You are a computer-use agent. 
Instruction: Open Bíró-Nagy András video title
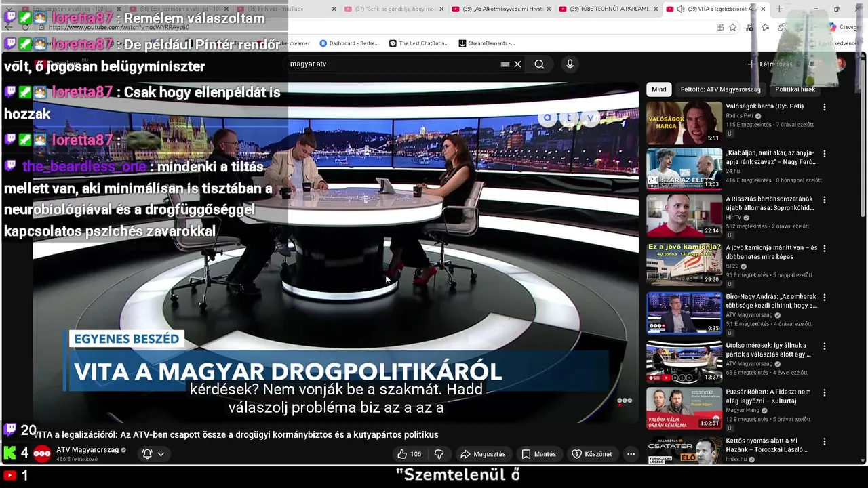click(x=771, y=301)
